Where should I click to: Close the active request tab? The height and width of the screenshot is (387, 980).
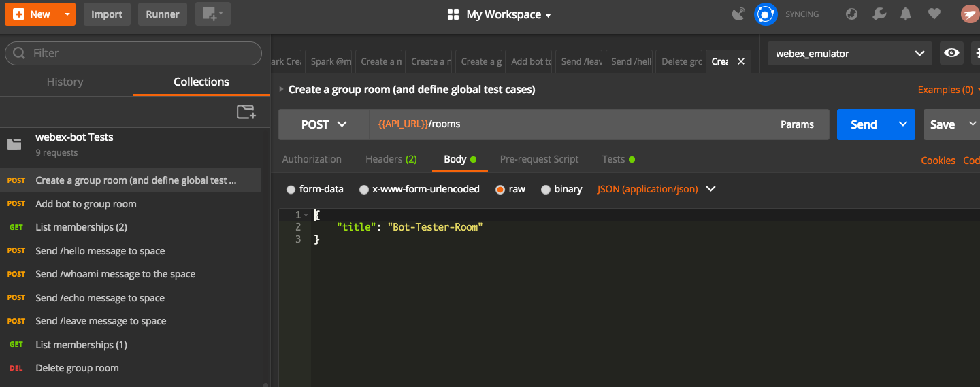pos(741,61)
